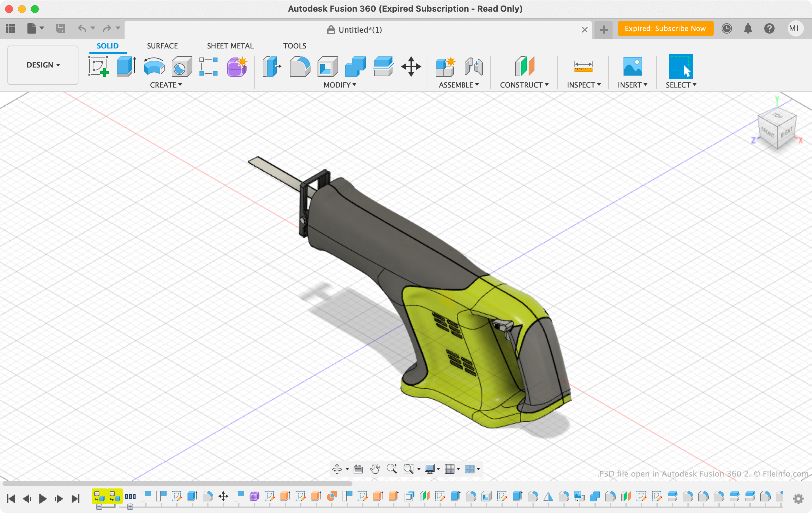Click the Undo button in toolbar
The width and height of the screenshot is (812, 513).
click(82, 28)
